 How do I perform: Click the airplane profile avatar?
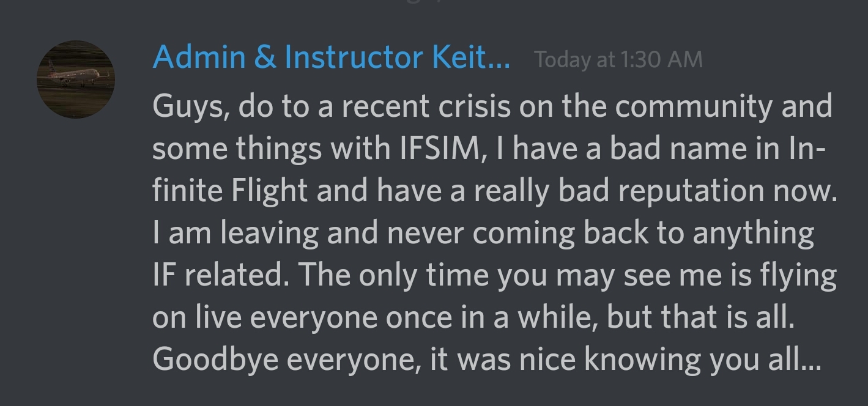(76, 79)
